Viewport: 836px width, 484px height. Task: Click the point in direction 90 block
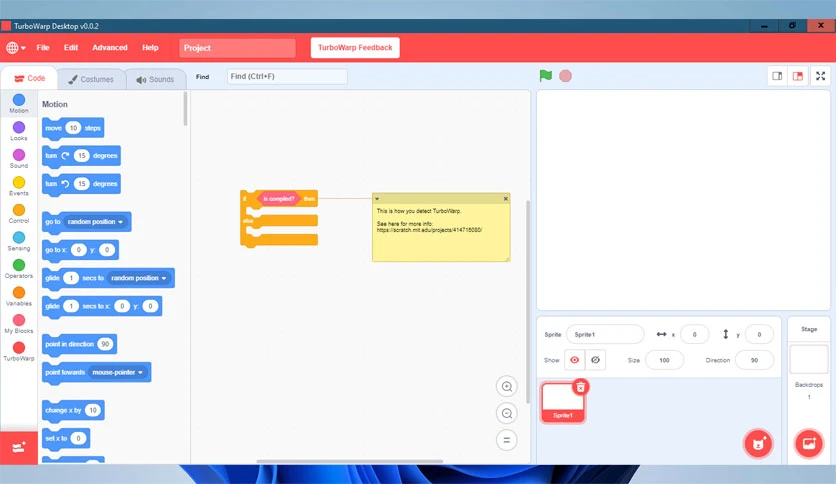[x=79, y=344]
